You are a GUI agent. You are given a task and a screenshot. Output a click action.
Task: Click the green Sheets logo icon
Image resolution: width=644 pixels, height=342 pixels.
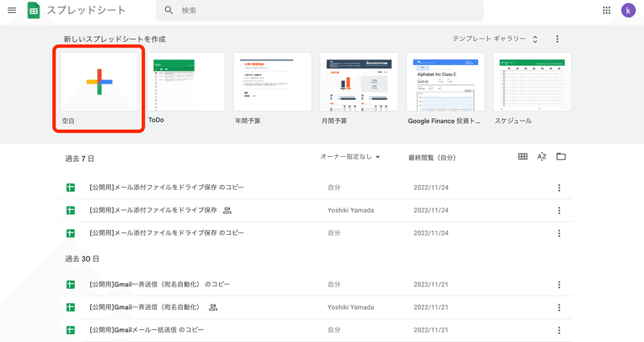[x=33, y=10]
